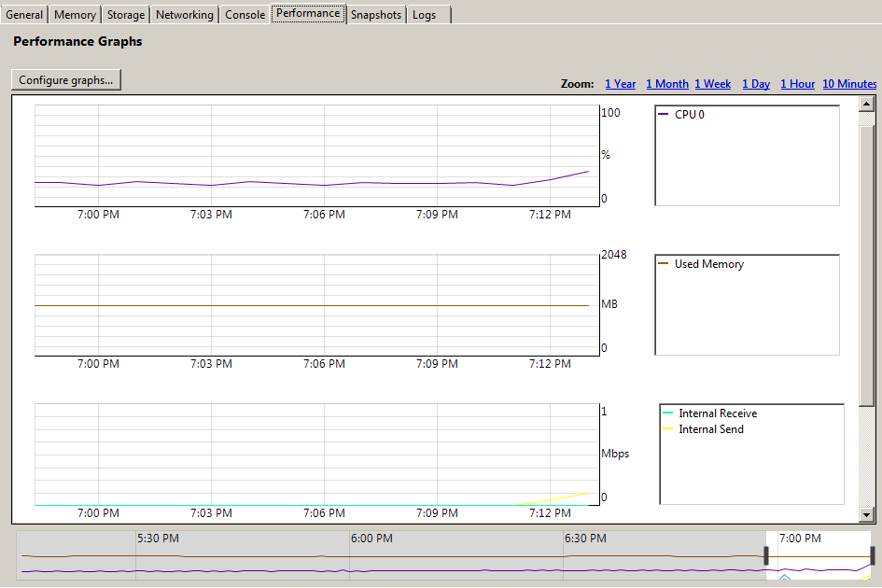
Task: Open the Storage tab
Action: (125, 15)
